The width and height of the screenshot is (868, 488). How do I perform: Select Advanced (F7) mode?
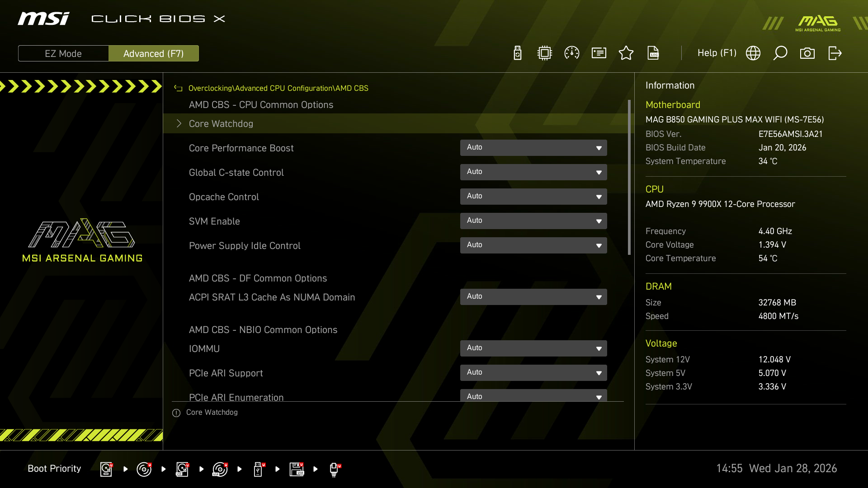click(154, 53)
